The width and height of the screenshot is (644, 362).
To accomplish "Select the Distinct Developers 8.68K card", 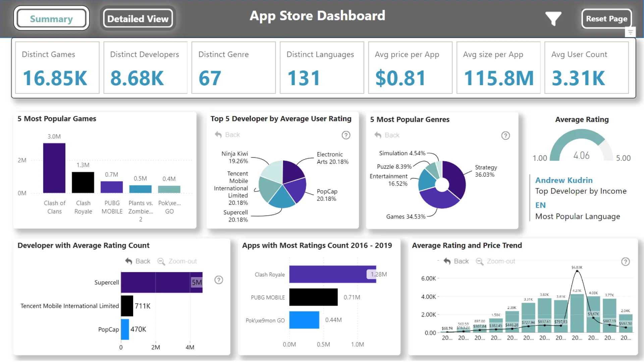I will (145, 67).
